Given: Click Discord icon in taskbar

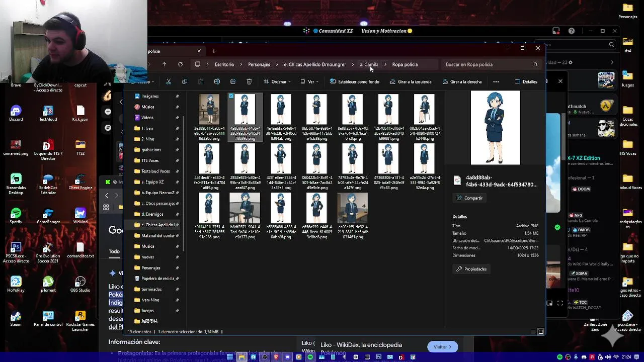Looking at the screenshot, I should (x=287, y=357).
